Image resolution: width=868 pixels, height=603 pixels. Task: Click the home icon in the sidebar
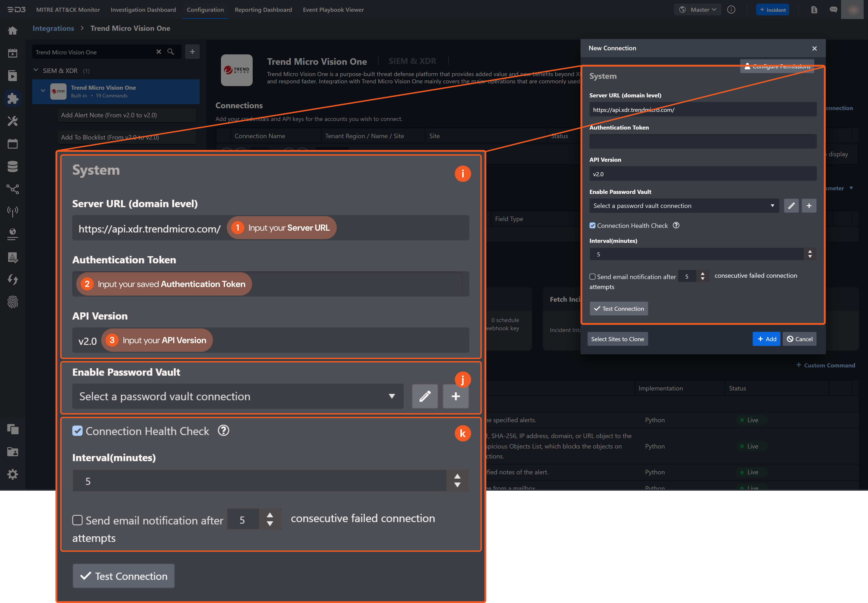(x=12, y=31)
